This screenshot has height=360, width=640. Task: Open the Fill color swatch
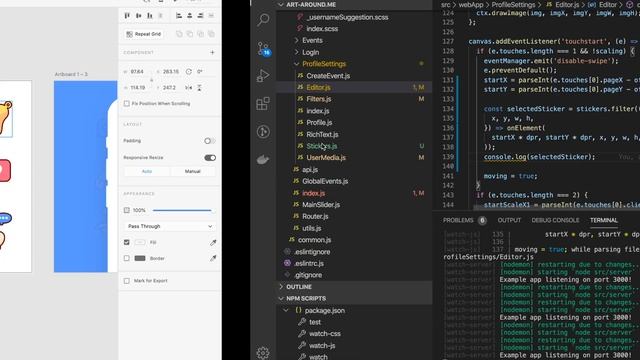tap(140, 242)
